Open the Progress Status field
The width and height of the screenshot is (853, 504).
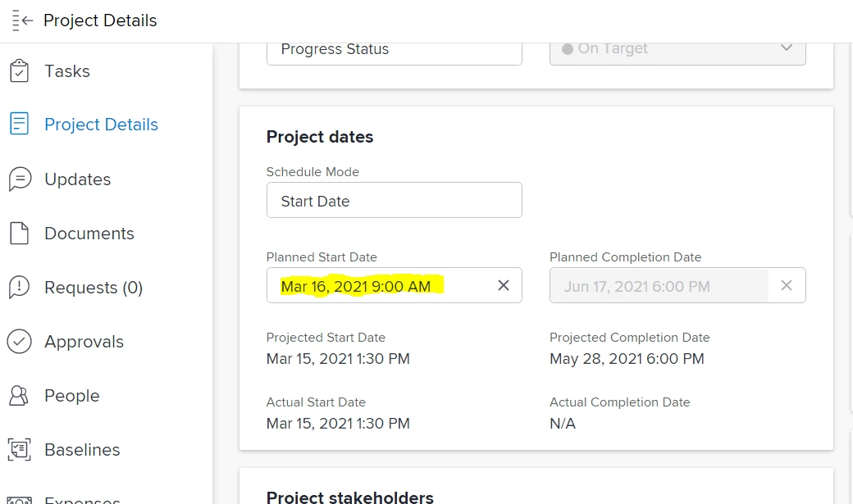coord(394,49)
